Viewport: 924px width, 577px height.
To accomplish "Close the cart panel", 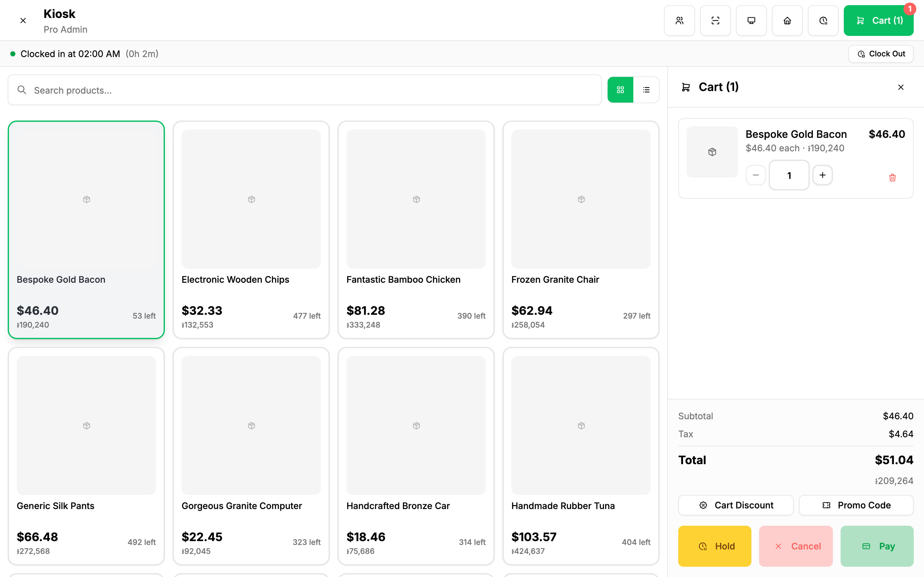I will 901,88.
